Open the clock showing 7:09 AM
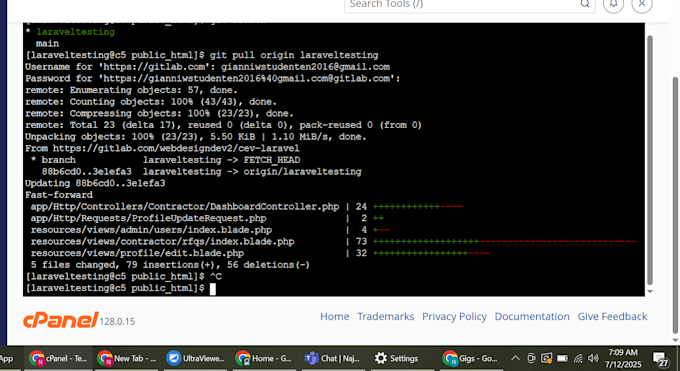 (x=623, y=358)
